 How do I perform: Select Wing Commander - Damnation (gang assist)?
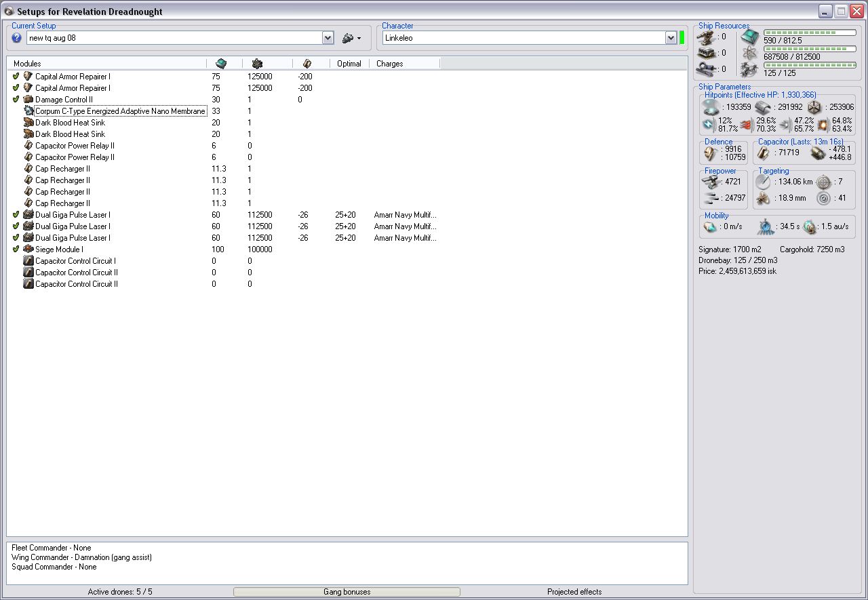click(x=81, y=557)
